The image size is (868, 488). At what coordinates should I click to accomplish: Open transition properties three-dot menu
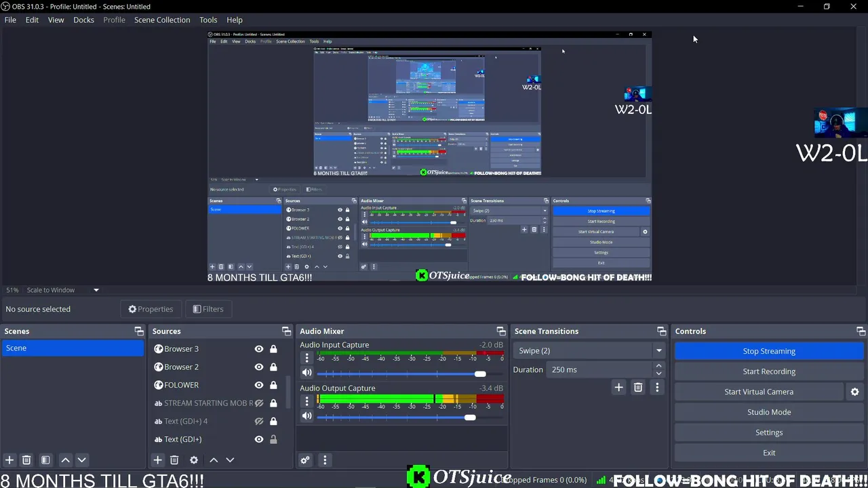tap(657, 387)
